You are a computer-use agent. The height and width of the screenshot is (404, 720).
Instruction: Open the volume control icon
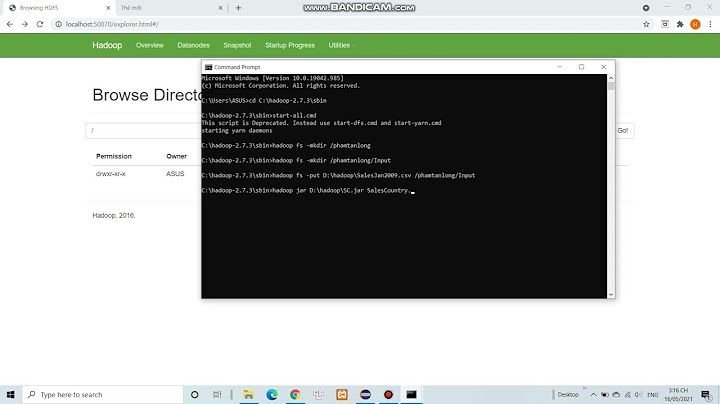point(639,394)
